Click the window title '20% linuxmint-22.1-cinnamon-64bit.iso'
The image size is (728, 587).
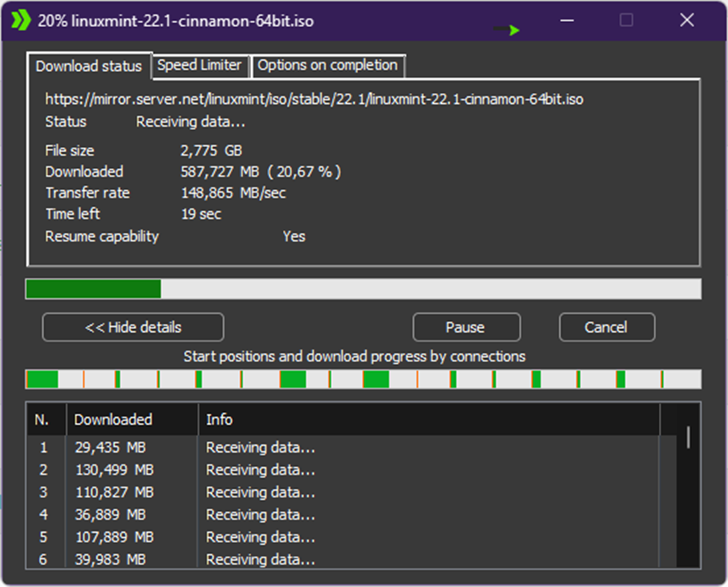176,21
